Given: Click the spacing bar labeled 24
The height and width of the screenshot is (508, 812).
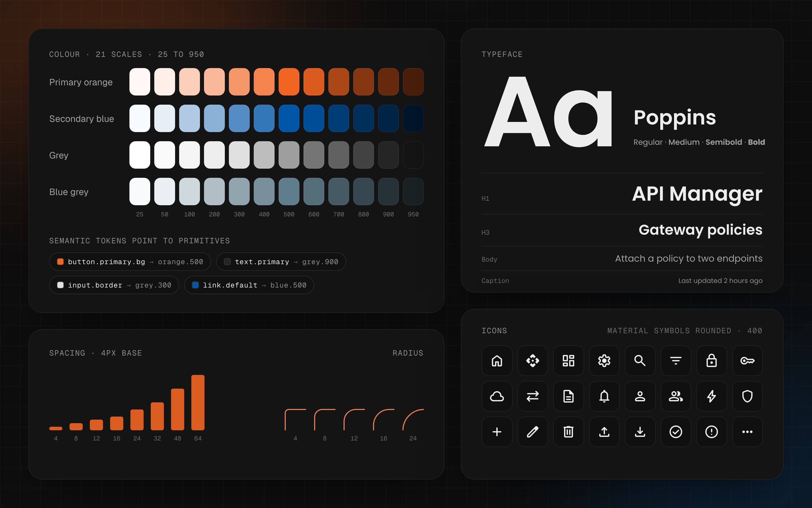Looking at the screenshot, I should coord(137,420).
